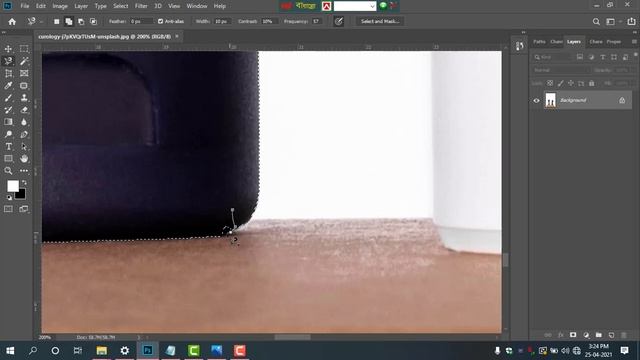Choose New Selection mode
This screenshot has height=360, width=640.
coord(57,22)
